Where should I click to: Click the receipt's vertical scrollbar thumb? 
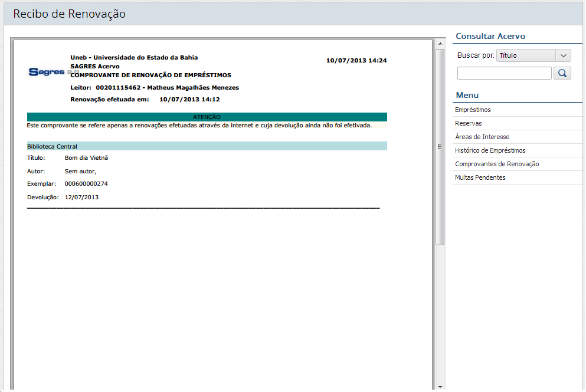coord(440,147)
